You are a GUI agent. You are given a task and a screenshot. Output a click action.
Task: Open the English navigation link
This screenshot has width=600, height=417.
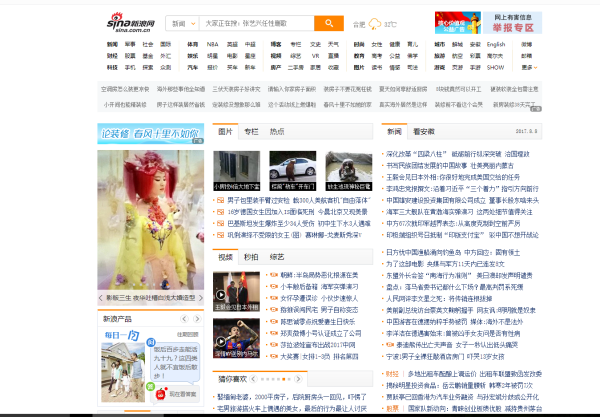496,44
